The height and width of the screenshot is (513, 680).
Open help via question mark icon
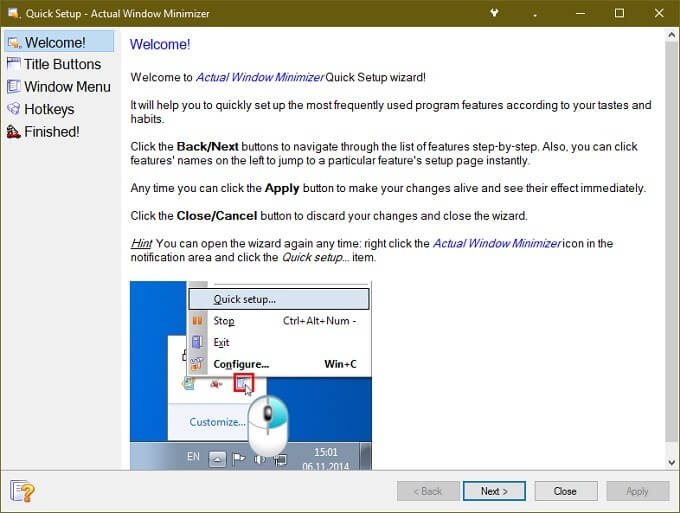(22, 491)
